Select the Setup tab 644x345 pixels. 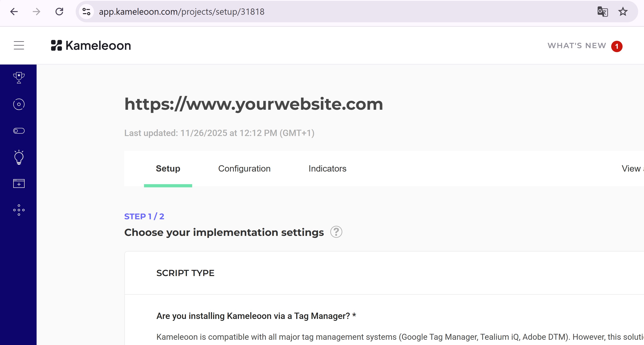168,168
